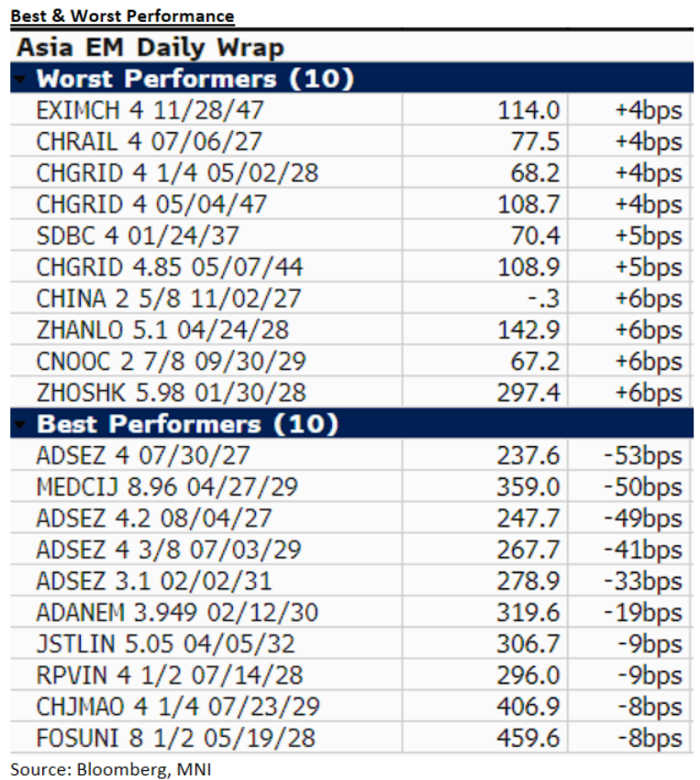This screenshot has width=700, height=780.
Task: Click spread value 67.2 for CNOOC
Action: [x=535, y=362]
